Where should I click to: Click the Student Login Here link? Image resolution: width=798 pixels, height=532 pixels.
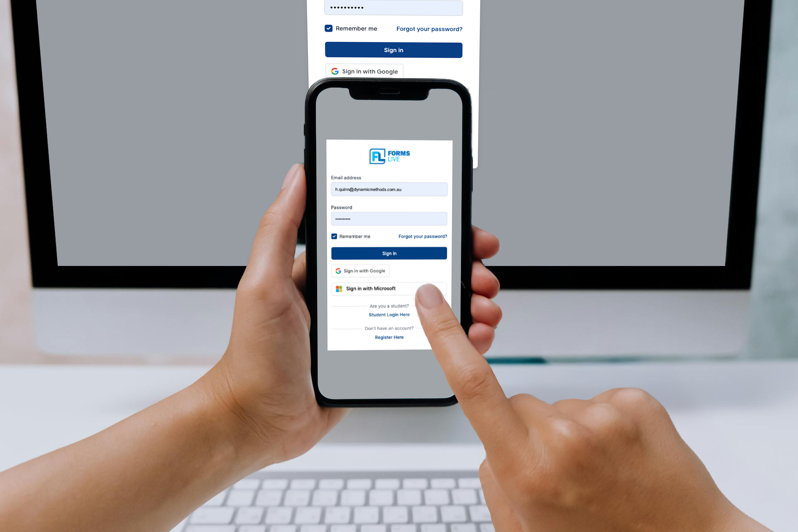(x=388, y=314)
